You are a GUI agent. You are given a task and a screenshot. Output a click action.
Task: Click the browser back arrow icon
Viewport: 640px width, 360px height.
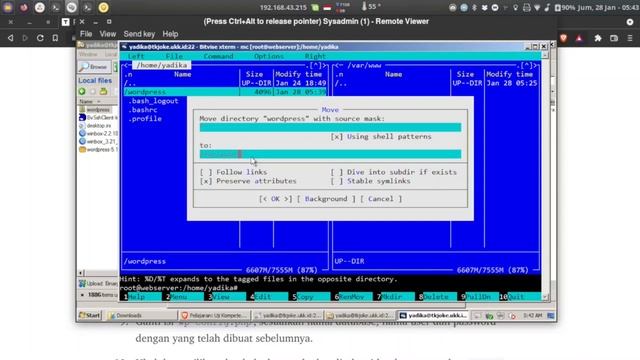(x=11, y=38)
